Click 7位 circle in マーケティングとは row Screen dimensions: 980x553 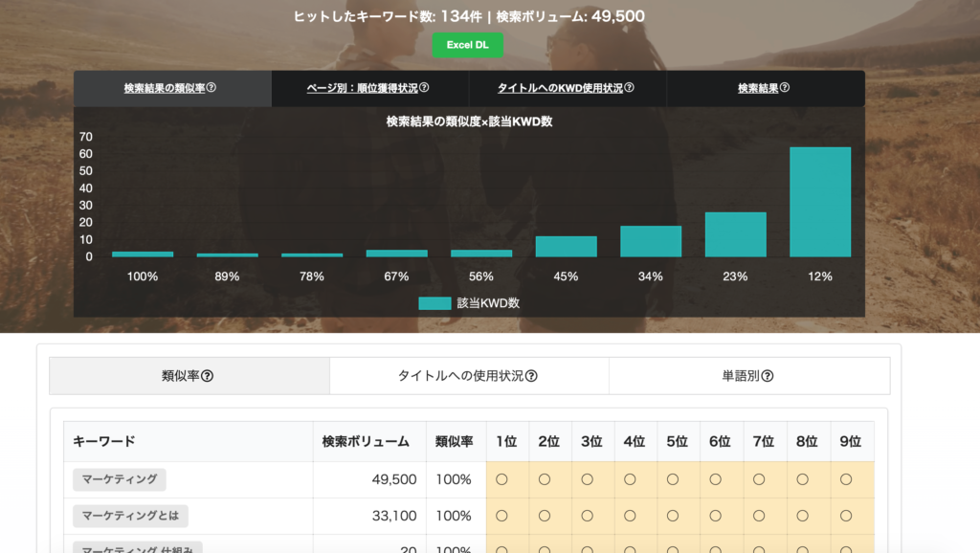(759, 516)
